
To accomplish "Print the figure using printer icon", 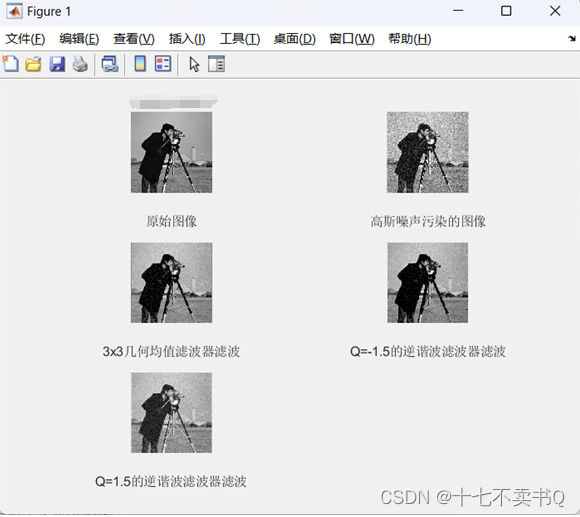I will (80, 64).
